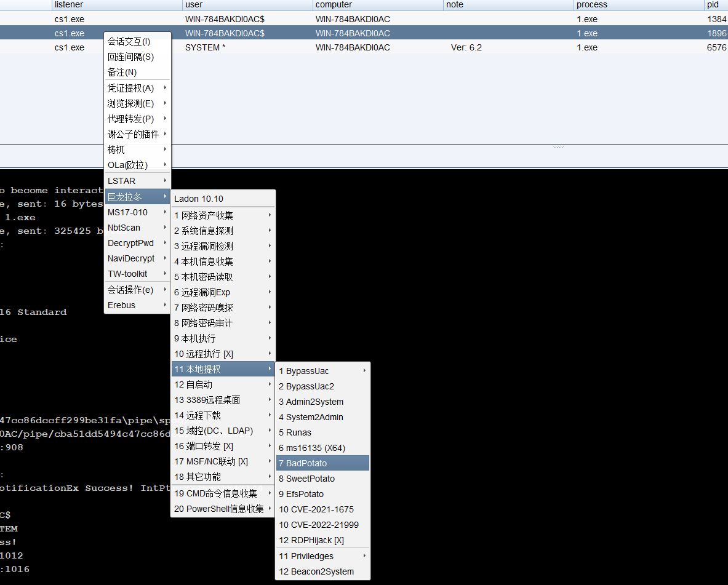728x585 pixels.
Task: Click Ladon 10.10 menu header
Action: pyautogui.click(x=223, y=199)
